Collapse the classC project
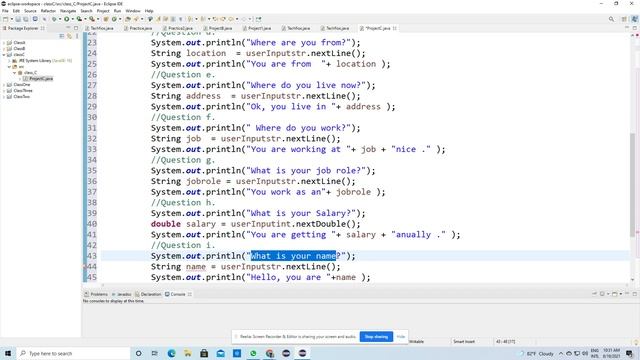Viewport: 640px width, 360px height. tap(4, 54)
